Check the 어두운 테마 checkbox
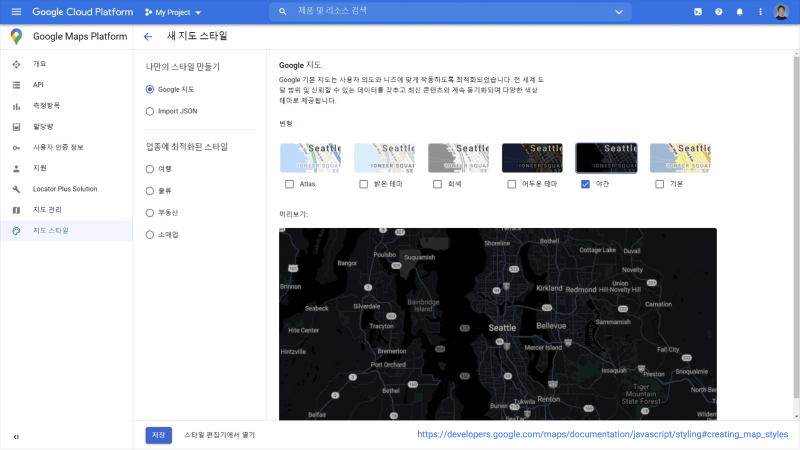This screenshot has height=450, width=800. click(x=511, y=184)
